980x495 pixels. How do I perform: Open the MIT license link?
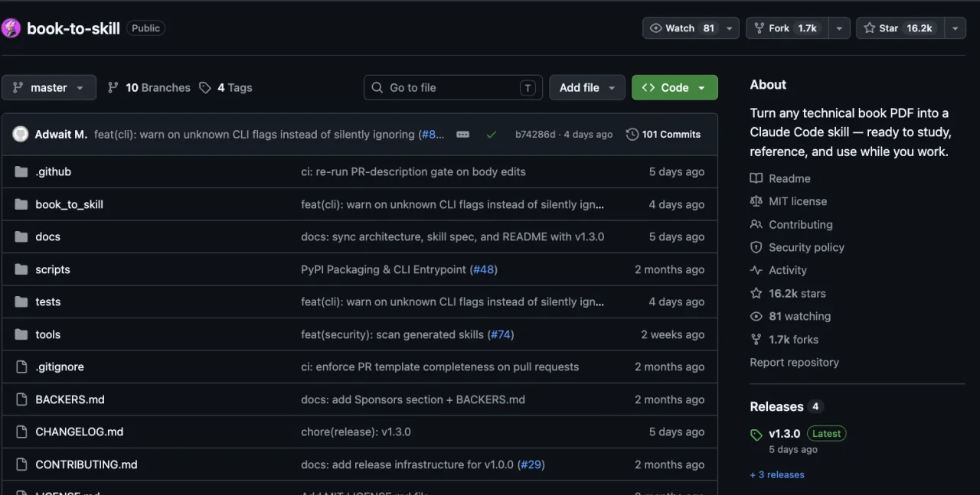798,201
